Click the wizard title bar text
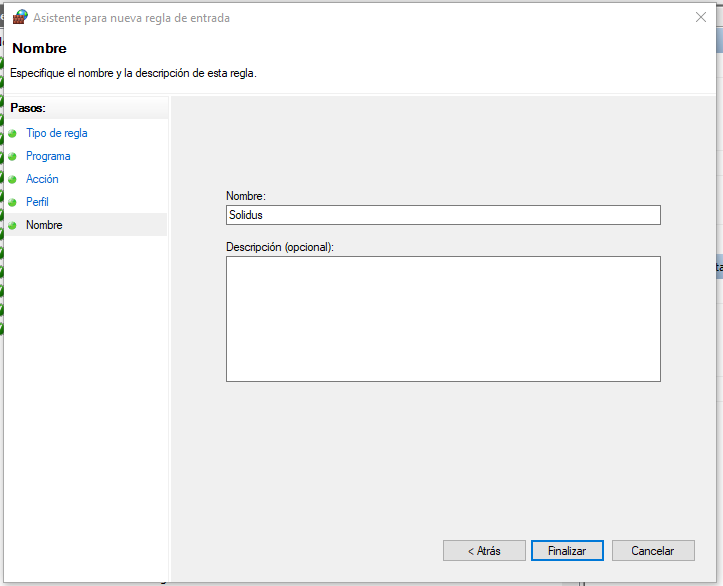723x586 pixels. [132, 18]
